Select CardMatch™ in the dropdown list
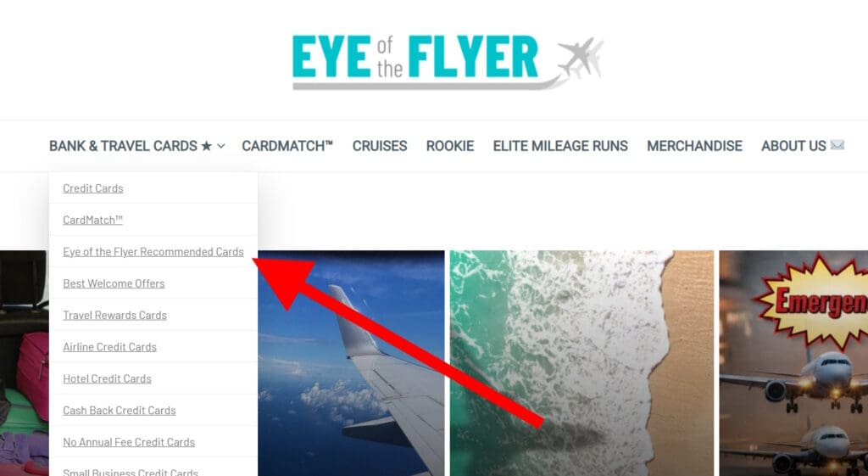The width and height of the screenshot is (868, 476). pos(93,220)
